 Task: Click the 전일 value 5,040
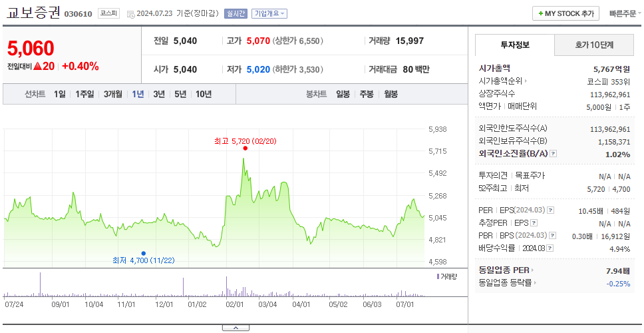click(x=185, y=41)
